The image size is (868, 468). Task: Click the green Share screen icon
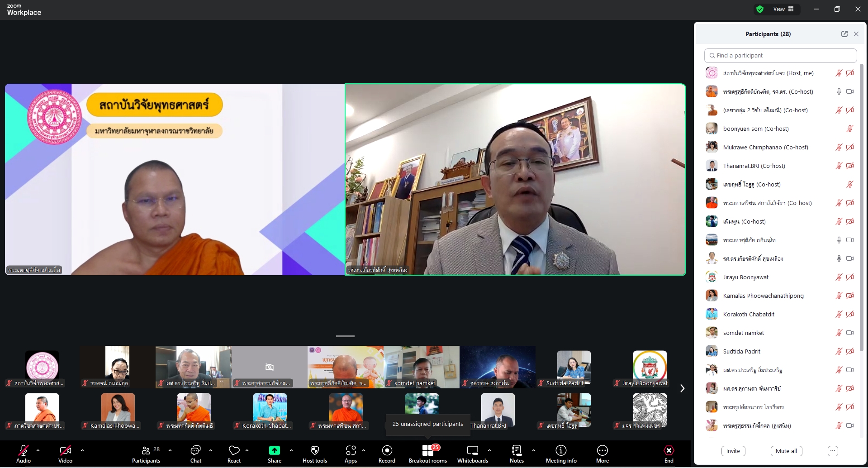point(274,450)
